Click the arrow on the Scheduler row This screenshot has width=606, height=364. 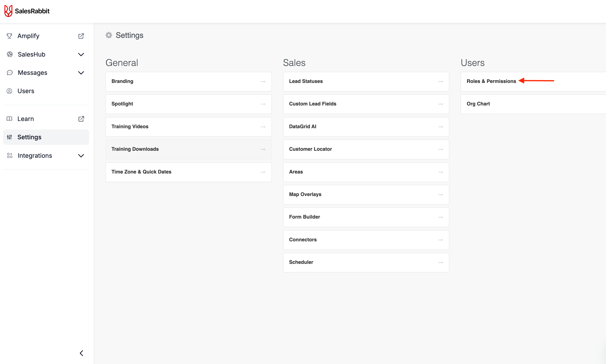441,263
